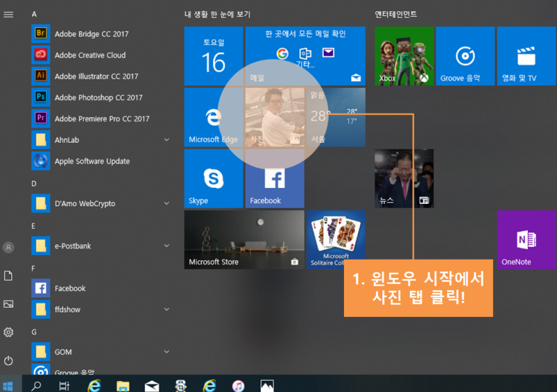Expand the D'Amo WebCrypto folder
The height and width of the screenshot is (392, 557).
tap(166, 203)
